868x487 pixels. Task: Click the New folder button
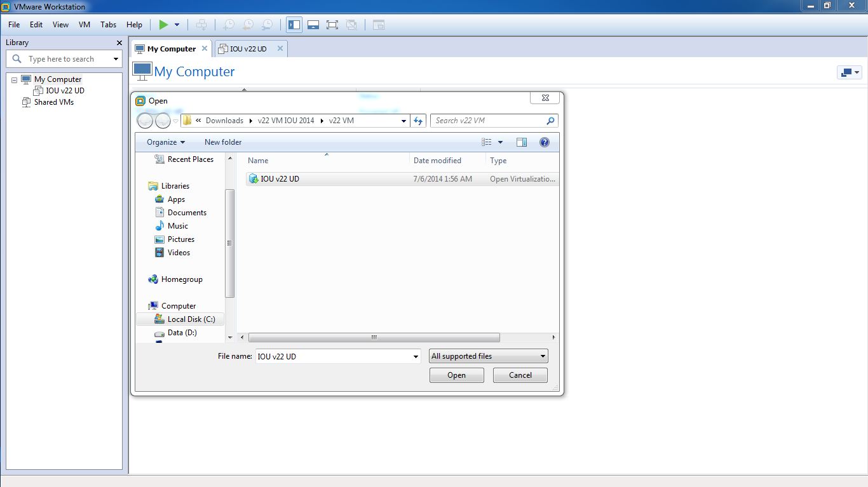223,142
